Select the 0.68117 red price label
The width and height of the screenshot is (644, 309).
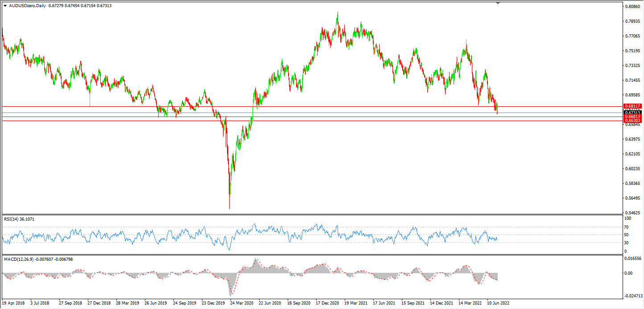tap(632, 106)
